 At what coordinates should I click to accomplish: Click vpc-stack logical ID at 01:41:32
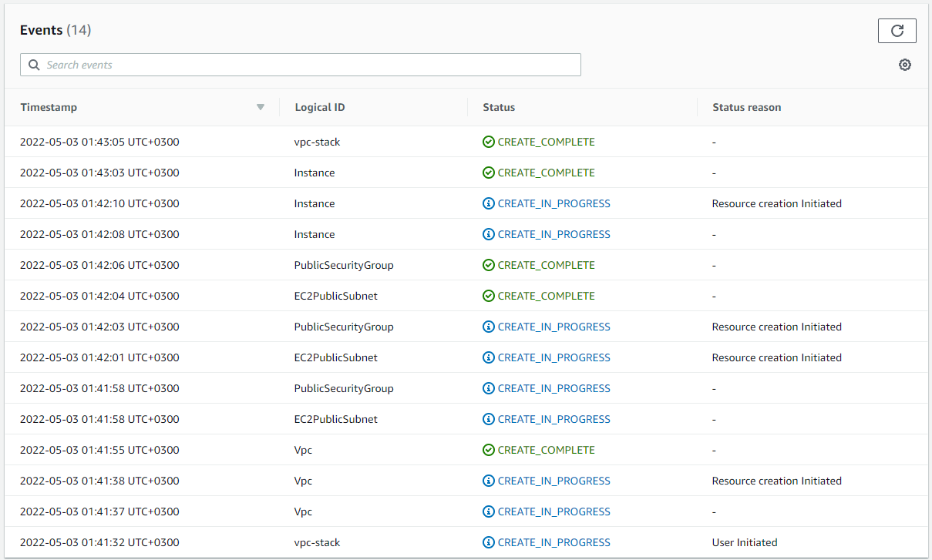click(317, 542)
